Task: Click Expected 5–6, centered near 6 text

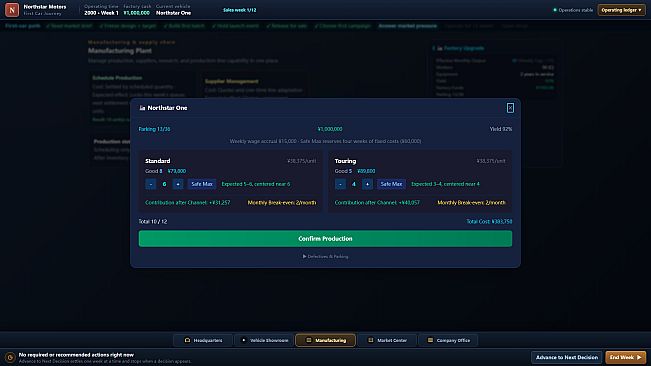Action: (256, 184)
